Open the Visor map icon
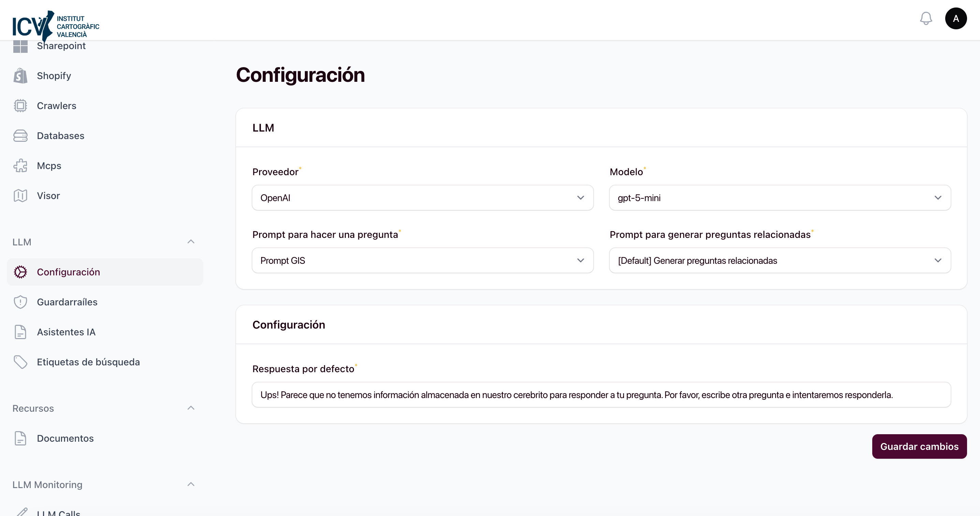 20,195
